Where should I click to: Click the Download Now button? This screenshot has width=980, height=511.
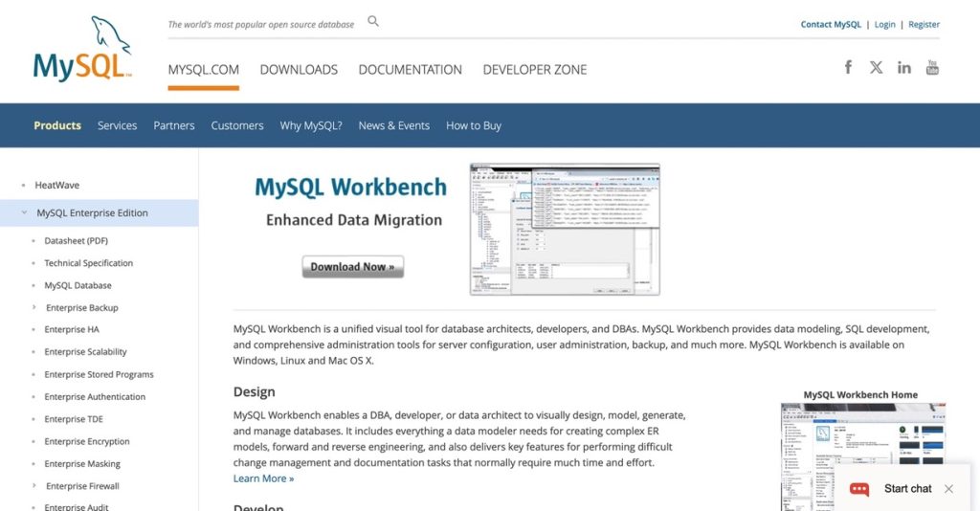click(x=352, y=267)
